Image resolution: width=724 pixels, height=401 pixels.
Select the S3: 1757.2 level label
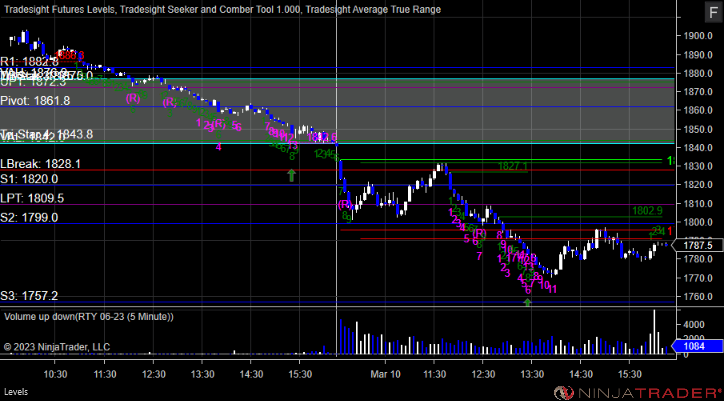click(29, 296)
